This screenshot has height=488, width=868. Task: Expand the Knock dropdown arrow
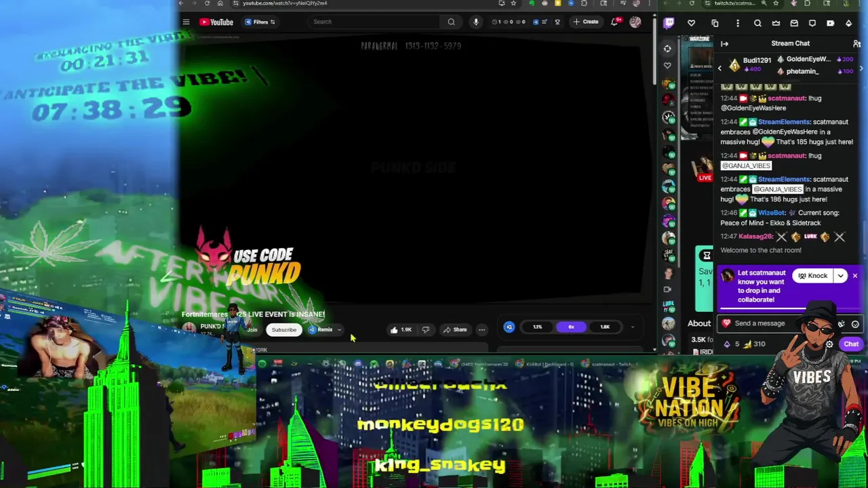coord(840,276)
